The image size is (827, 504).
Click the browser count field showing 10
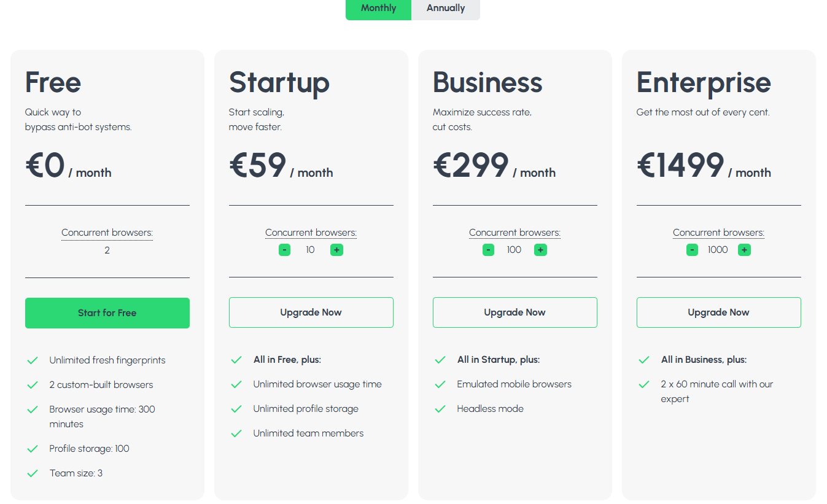(310, 250)
